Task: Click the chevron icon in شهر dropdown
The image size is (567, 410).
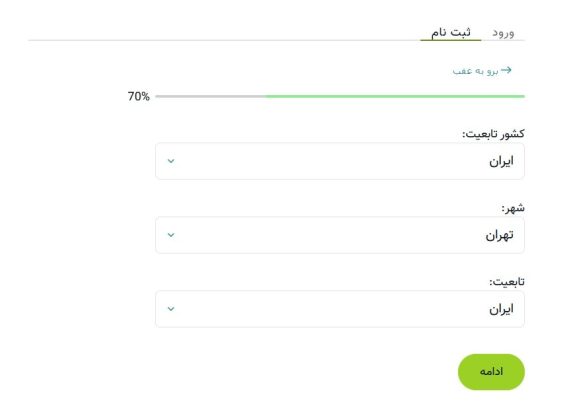Action: click(171, 235)
